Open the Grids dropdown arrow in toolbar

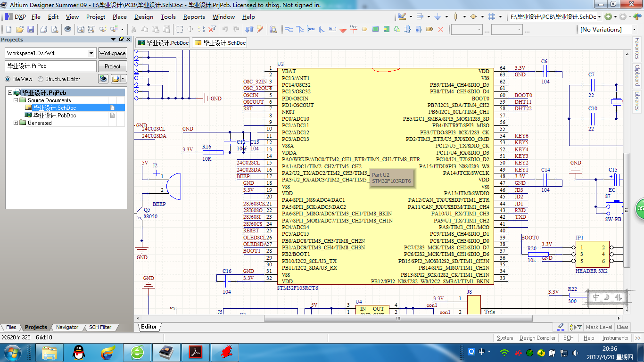(x=500, y=16)
